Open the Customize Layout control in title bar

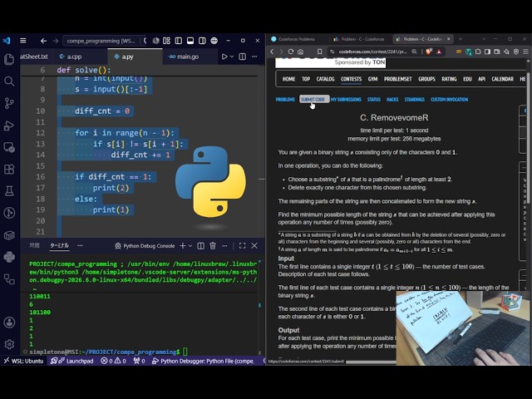(x=166, y=41)
